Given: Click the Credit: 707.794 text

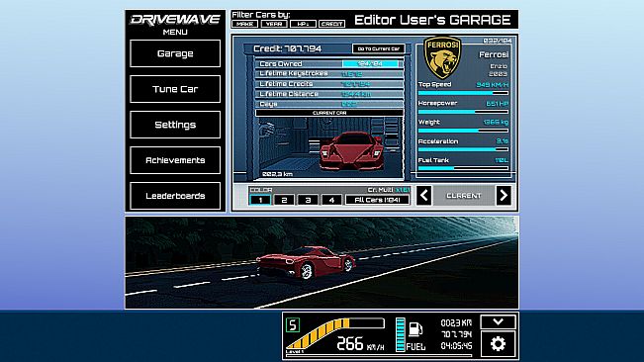Looking at the screenshot, I should pos(288,48).
